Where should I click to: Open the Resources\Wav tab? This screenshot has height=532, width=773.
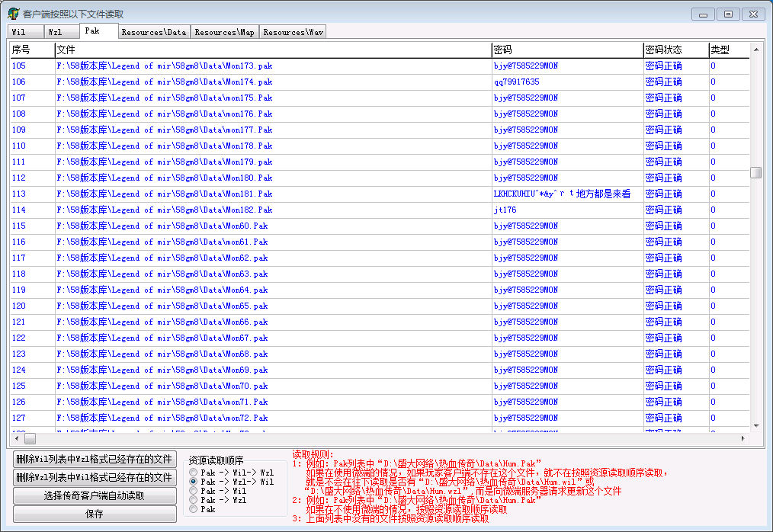[293, 32]
